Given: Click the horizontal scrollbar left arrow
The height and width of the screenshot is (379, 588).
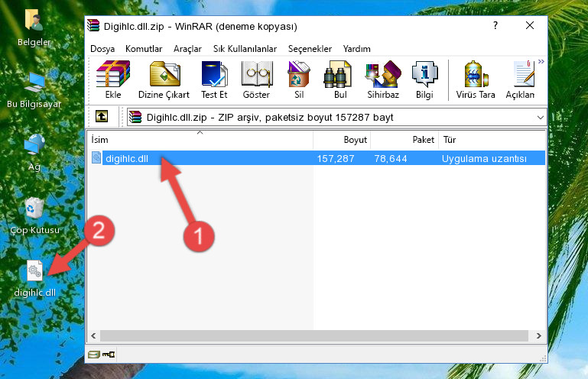Looking at the screenshot, I should [x=94, y=335].
